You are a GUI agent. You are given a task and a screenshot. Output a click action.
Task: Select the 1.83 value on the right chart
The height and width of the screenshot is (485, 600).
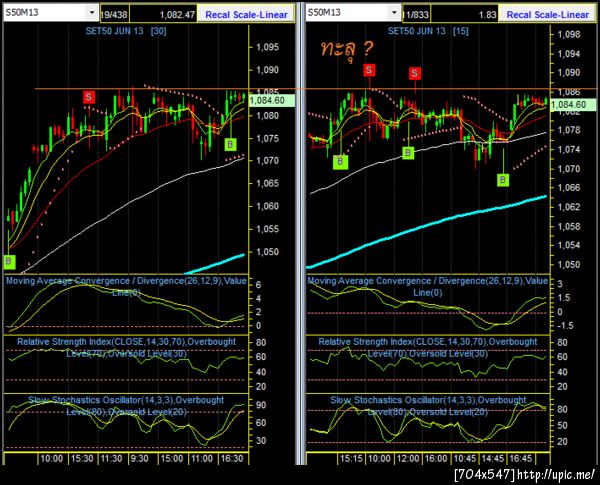tap(465, 15)
